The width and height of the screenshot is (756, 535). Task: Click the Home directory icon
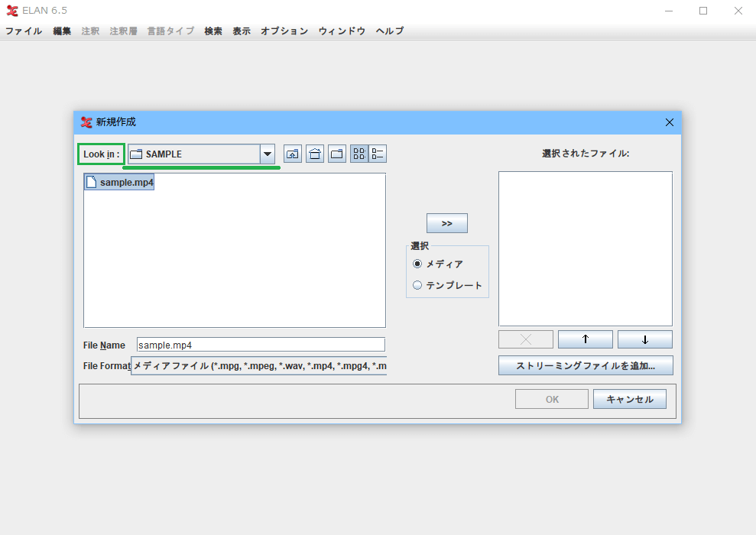coord(315,154)
